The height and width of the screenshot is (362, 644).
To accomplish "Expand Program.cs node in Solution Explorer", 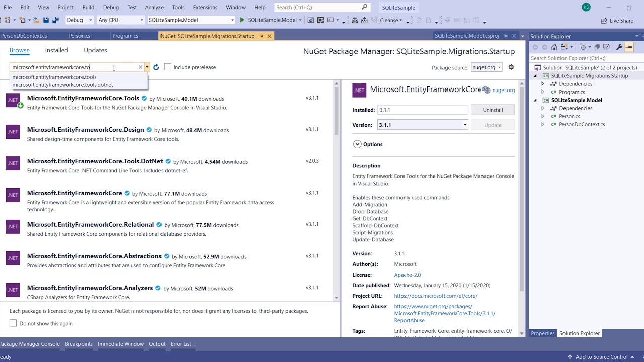I will click(543, 92).
